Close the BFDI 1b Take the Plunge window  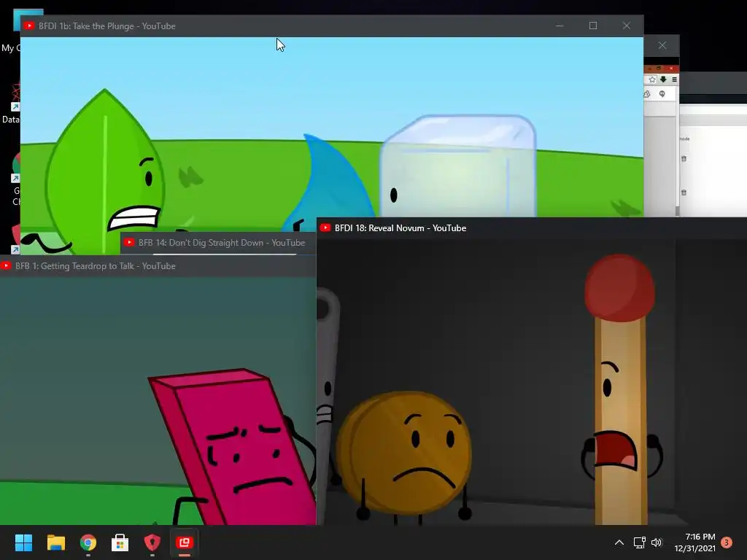tap(627, 26)
